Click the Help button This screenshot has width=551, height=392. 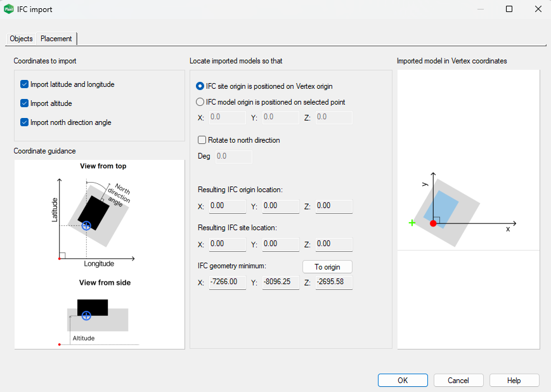click(514, 381)
